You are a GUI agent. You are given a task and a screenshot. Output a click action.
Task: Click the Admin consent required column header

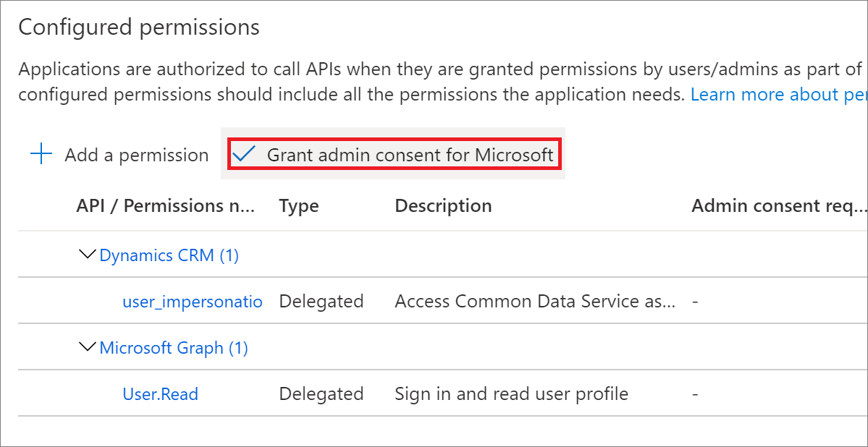coord(778,206)
